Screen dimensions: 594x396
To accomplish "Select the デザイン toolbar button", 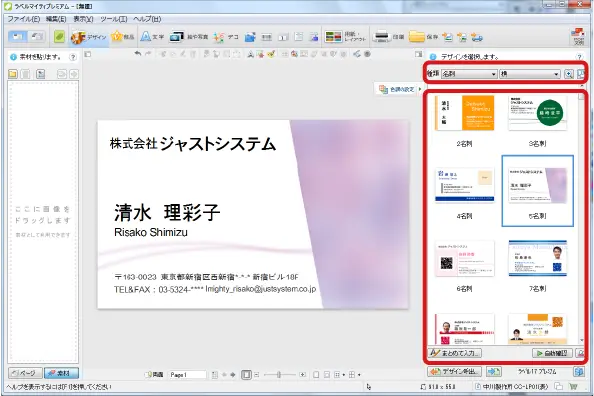I will [89, 37].
